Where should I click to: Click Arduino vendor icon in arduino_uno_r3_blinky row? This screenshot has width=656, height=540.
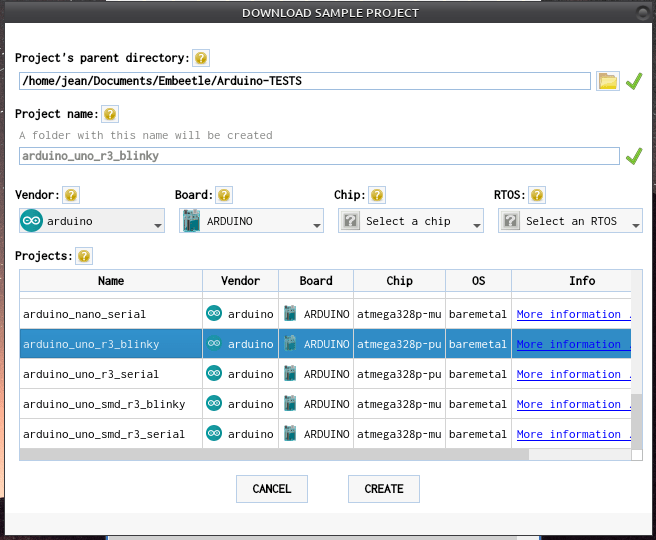(x=214, y=343)
